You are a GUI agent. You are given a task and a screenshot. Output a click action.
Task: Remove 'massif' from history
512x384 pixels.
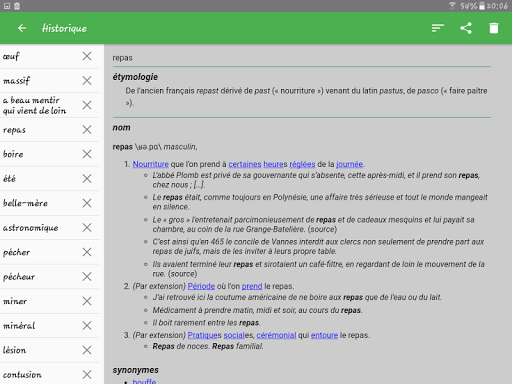(x=87, y=81)
